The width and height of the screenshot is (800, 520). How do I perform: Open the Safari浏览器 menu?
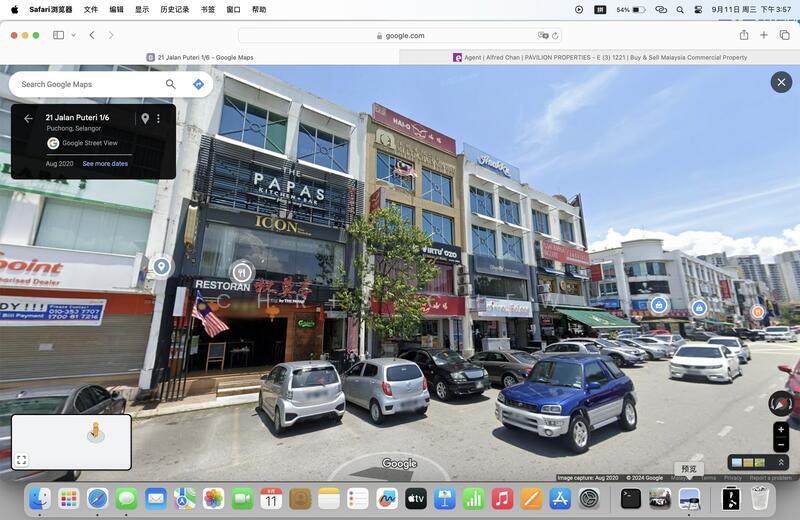point(51,9)
